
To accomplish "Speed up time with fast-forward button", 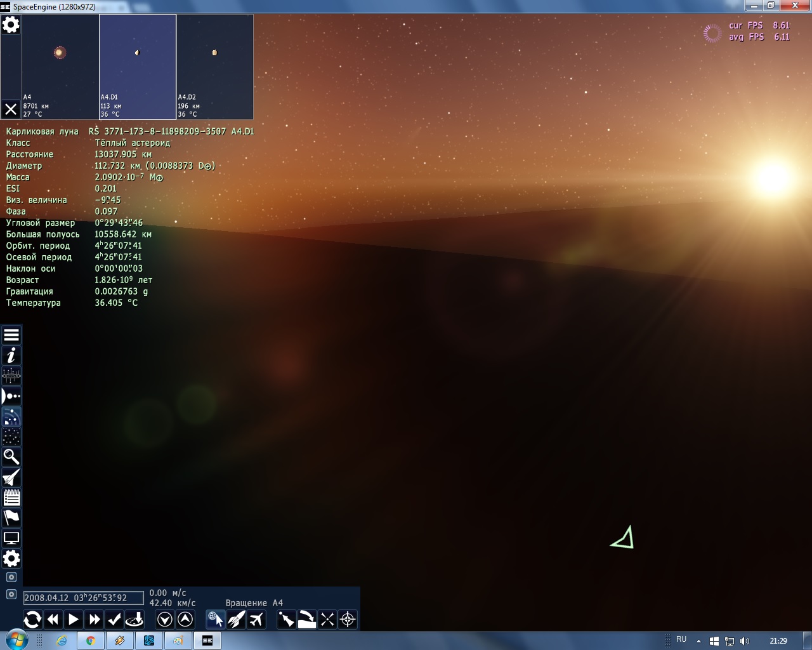I will (x=94, y=620).
